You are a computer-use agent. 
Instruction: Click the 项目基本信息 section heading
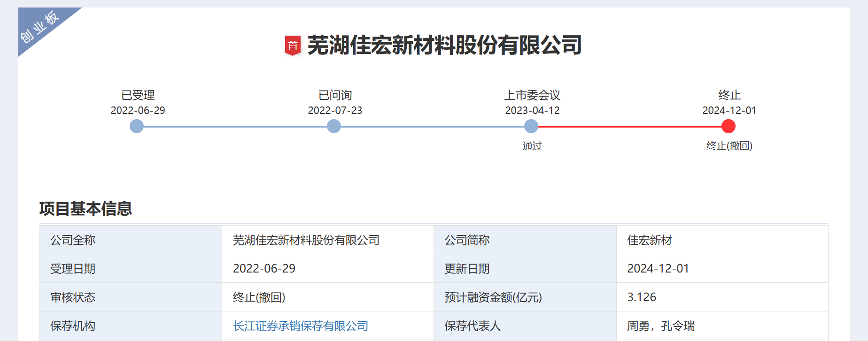(x=85, y=209)
